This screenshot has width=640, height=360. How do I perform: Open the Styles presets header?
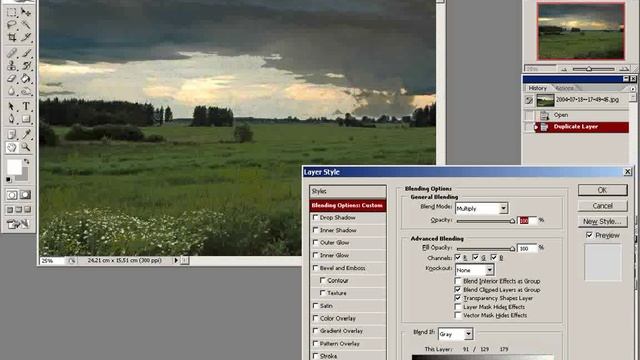click(348, 191)
